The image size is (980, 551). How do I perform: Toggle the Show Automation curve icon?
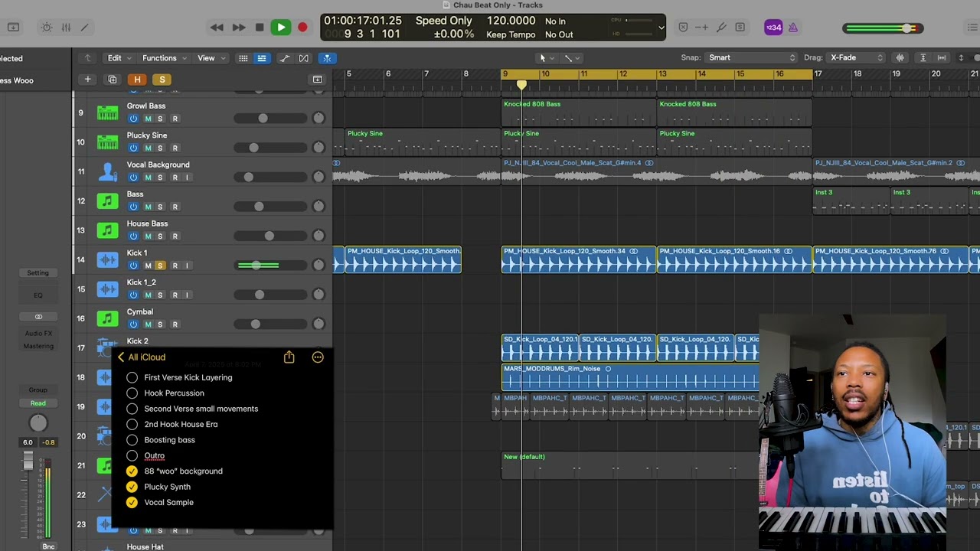tap(284, 58)
